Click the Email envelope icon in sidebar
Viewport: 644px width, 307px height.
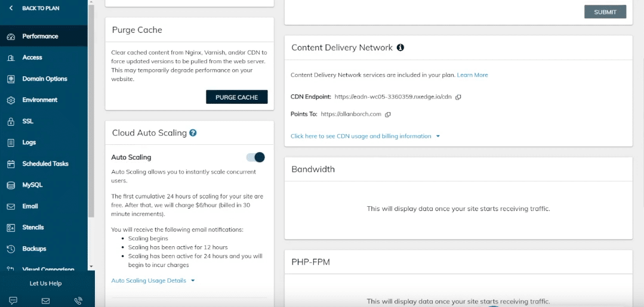[x=11, y=206]
